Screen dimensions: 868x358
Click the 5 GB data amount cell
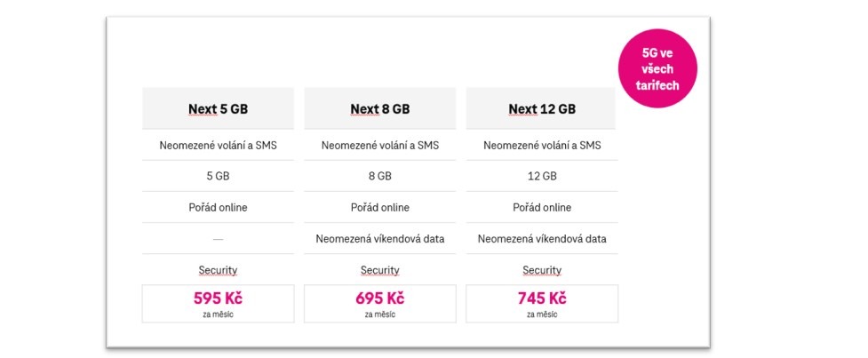pos(218,176)
